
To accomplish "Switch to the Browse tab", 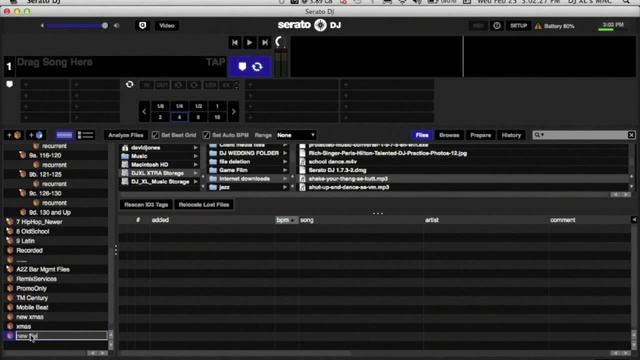I will click(449, 135).
